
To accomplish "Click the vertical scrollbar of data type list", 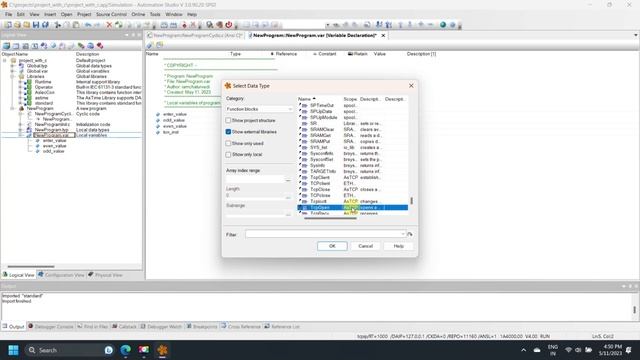I will 411,201.
